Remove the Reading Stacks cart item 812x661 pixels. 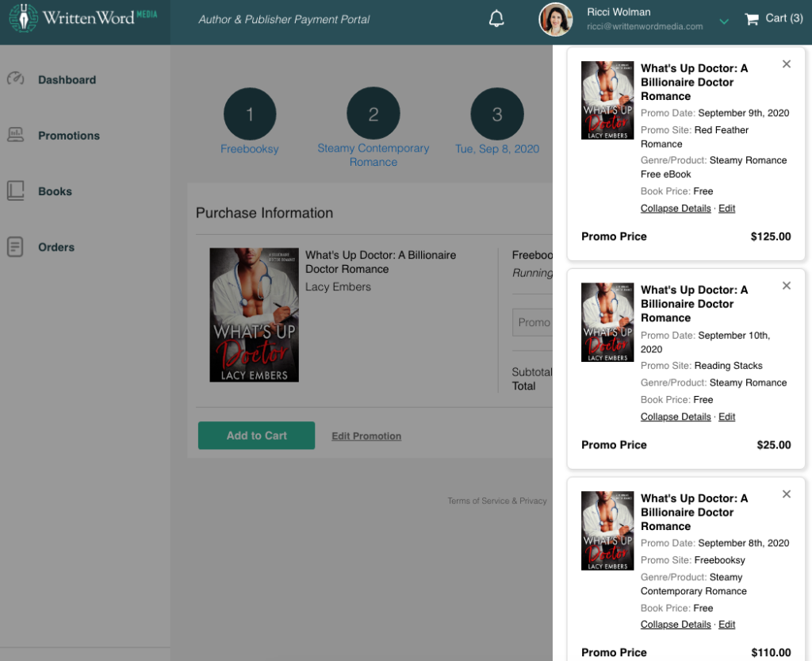click(786, 286)
